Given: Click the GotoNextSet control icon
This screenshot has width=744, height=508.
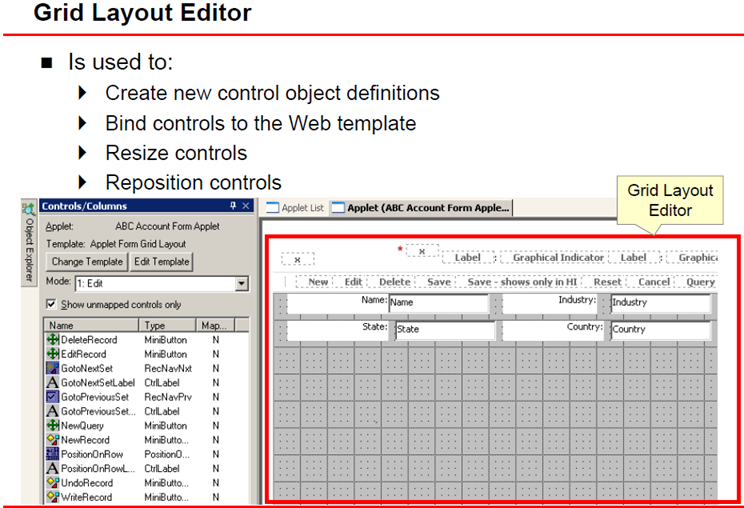Looking at the screenshot, I should (53, 368).
